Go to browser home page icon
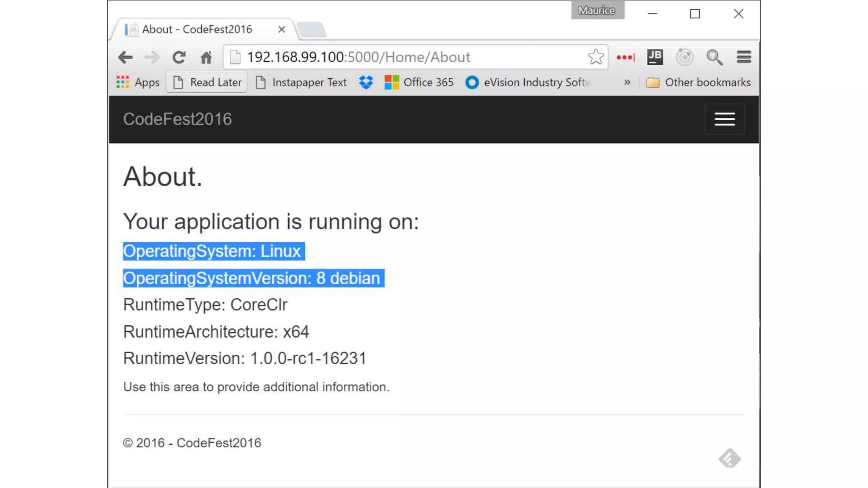 [206, 57]
